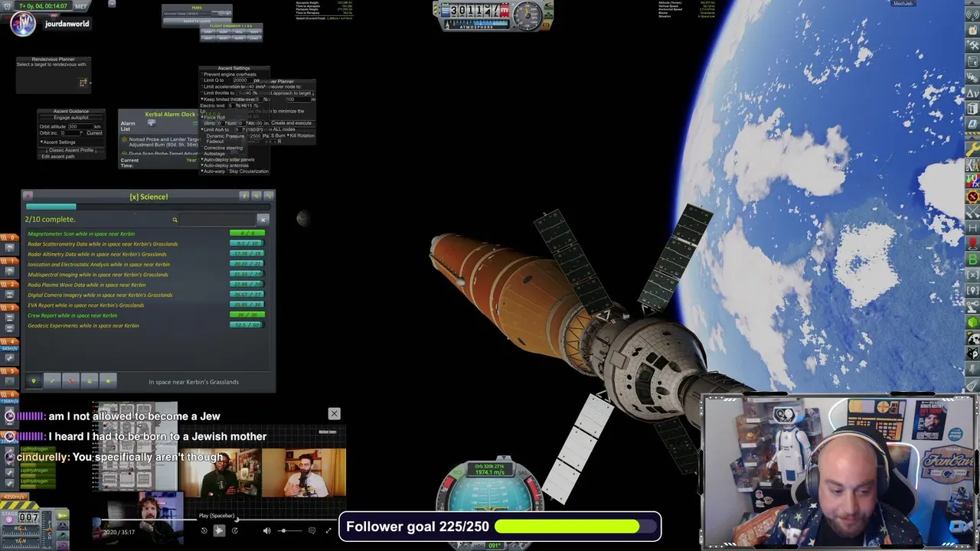
Task: Select Radar Scatterometry Data science row
Action: pos(145,244)
